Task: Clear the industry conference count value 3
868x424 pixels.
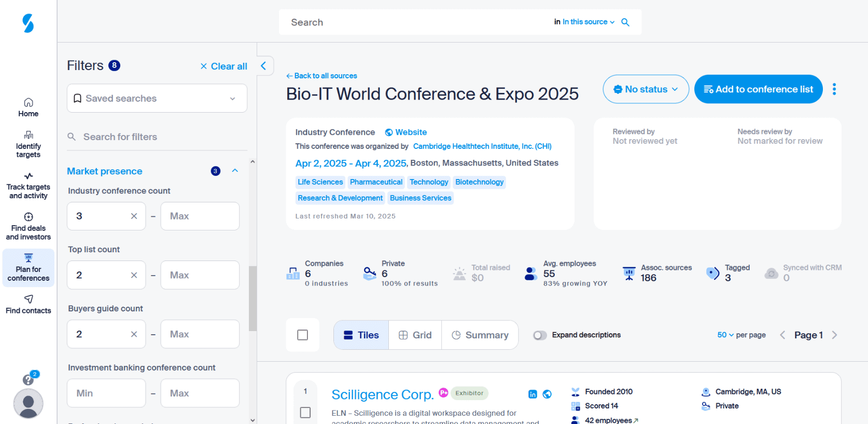Action: point(134,216)
